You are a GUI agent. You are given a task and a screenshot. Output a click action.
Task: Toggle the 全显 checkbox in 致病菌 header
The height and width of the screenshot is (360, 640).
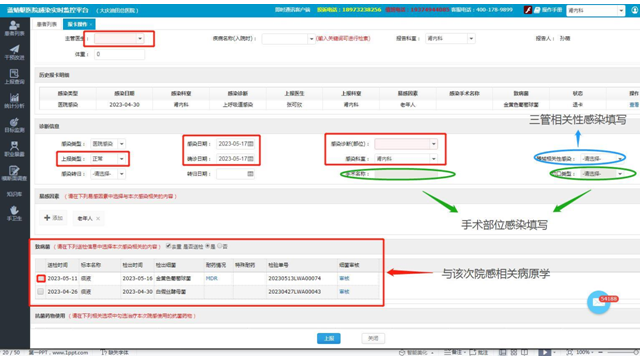click(x=168, y=246)
